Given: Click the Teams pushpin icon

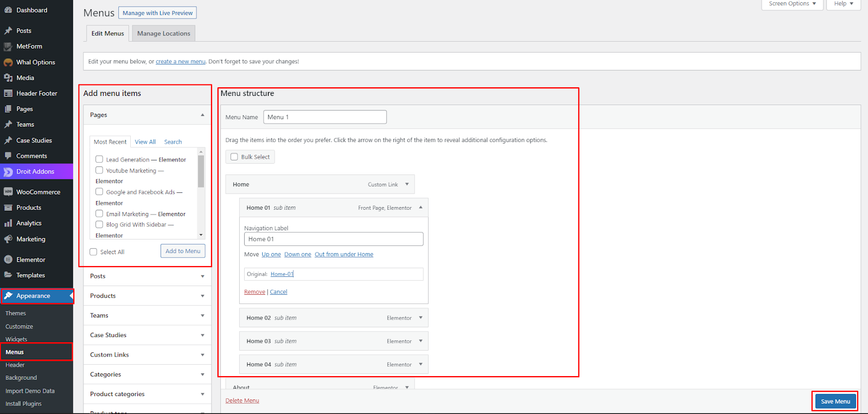Looking at the screenshot, I should point(8,125).
